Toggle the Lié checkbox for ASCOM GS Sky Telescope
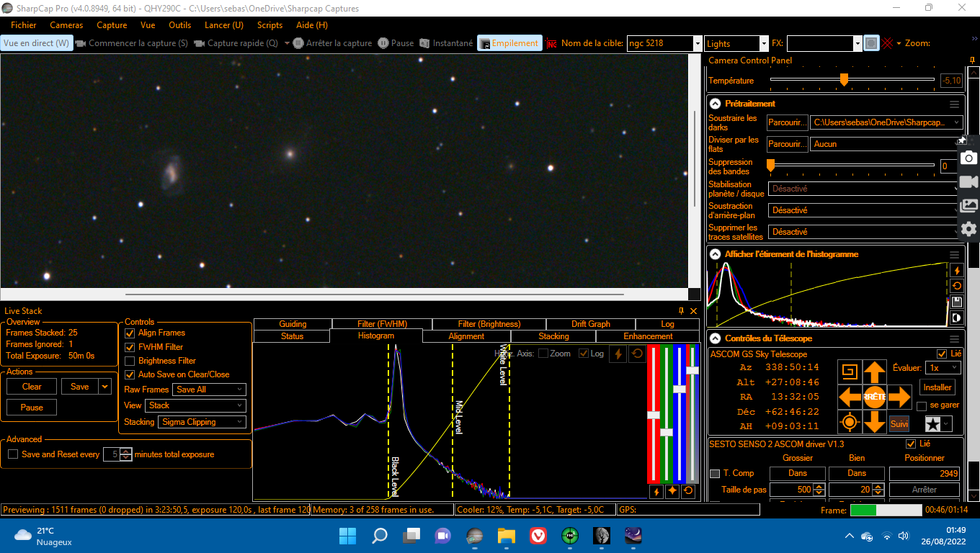The image size is (980, 553). tap(941, 354)
